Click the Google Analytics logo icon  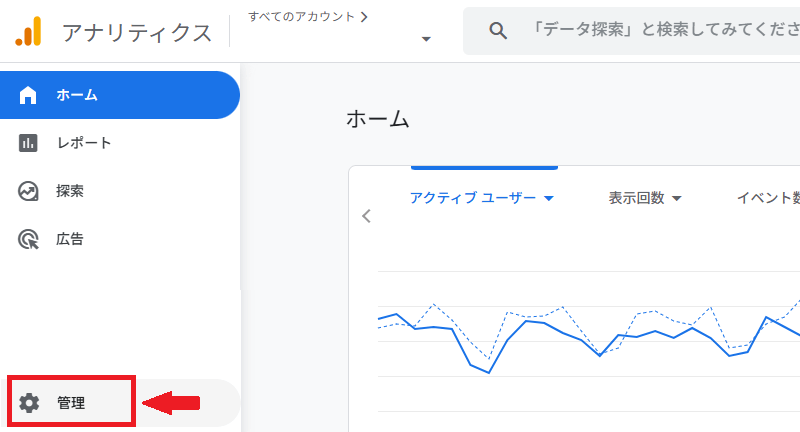click(28, 32)
